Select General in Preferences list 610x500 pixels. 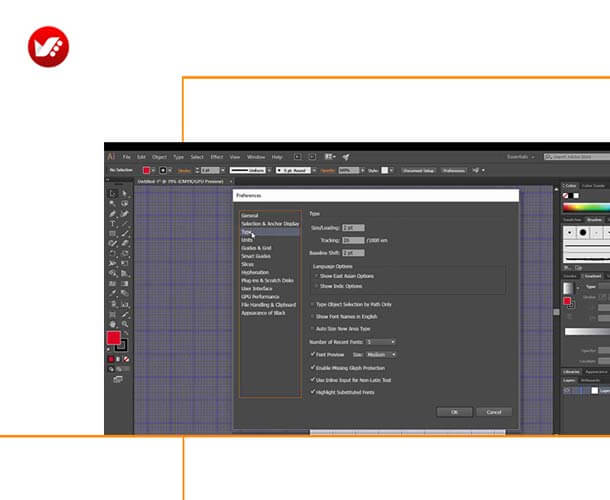click(250, 216)
